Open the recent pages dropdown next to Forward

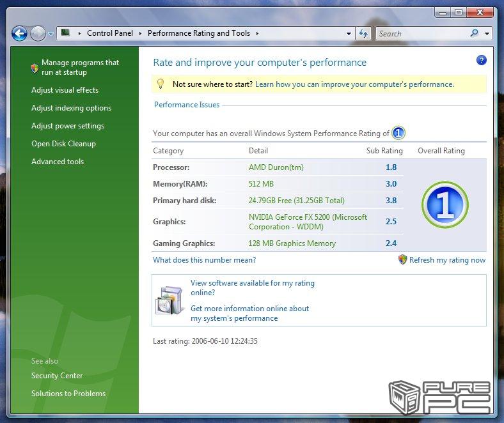click(51, 34)
